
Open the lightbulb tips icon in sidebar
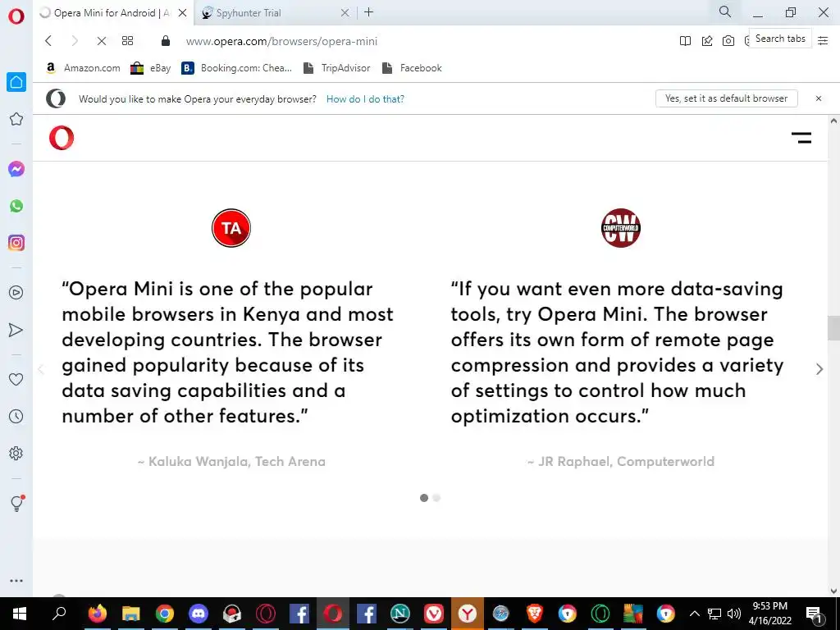17,503
